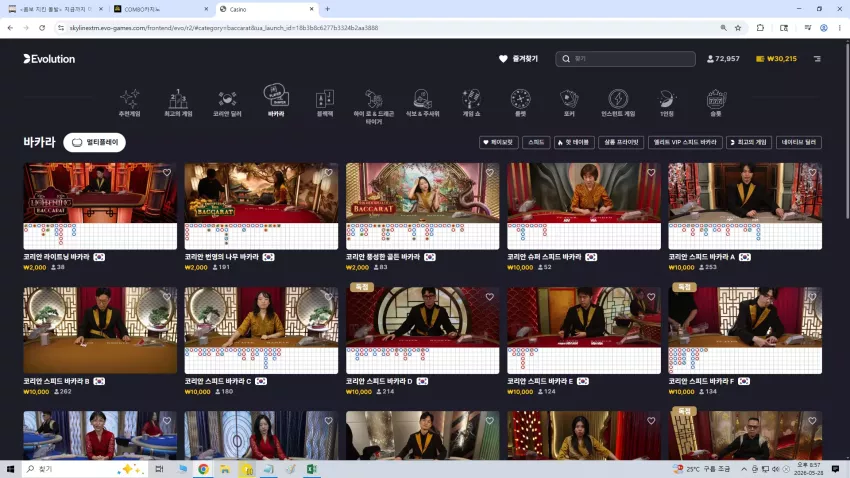The height and width of the screenshot is (478, 850).
Task: Open the Chrome profile avatar
Action: click(823, 28)
